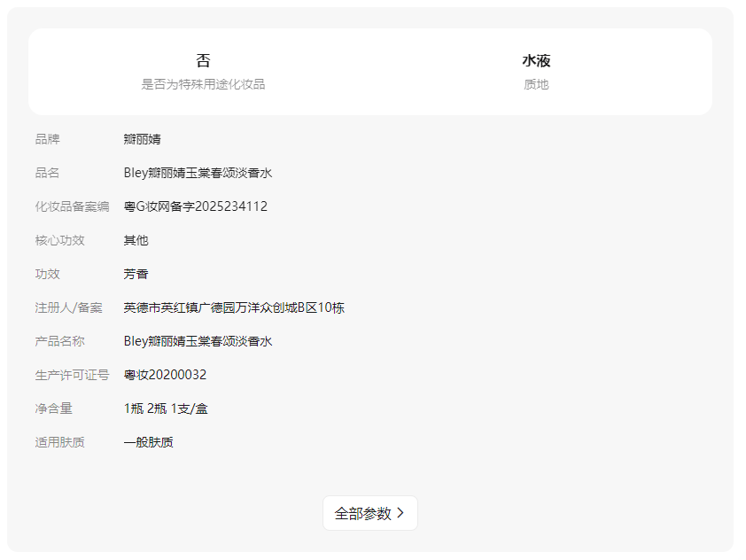Select filing number 粤G妆网备字2025234112
This screenshot has width=746, height=560.
[x=195, y=206]
